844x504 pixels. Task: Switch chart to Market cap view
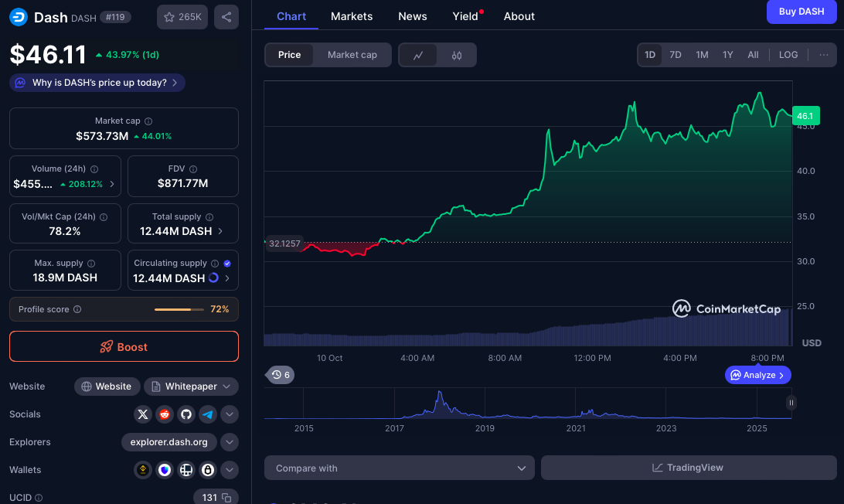click(x=352, y=55)
